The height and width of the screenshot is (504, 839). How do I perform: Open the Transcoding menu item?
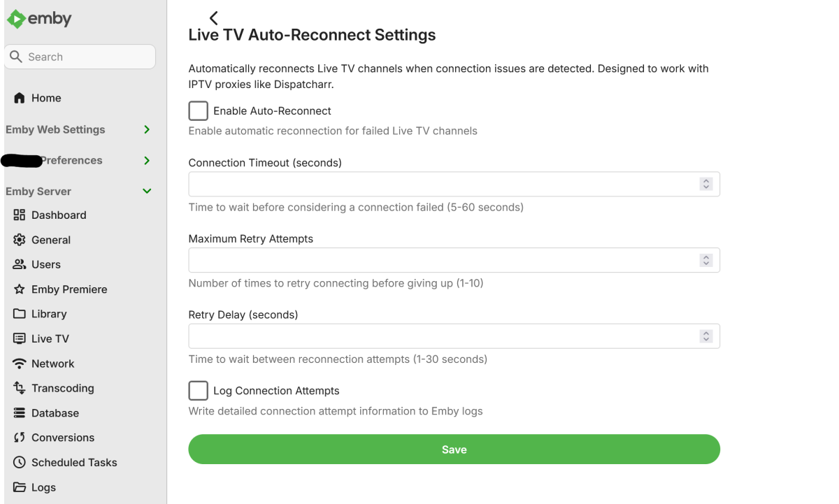pyautogui.click(x=62, y=389)
